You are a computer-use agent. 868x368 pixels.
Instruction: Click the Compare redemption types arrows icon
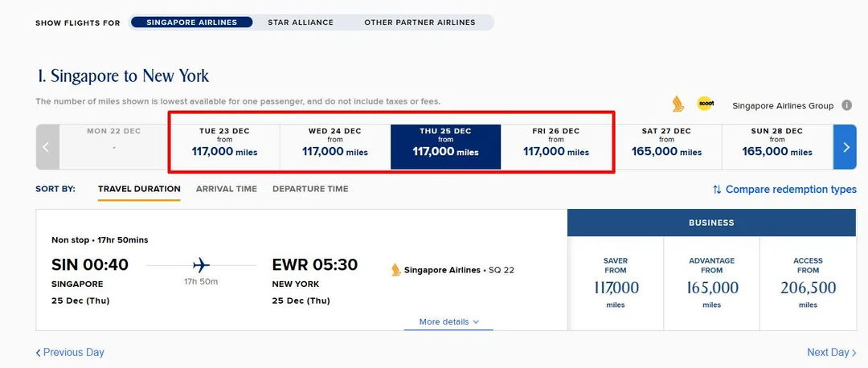(x=717, y=190)
